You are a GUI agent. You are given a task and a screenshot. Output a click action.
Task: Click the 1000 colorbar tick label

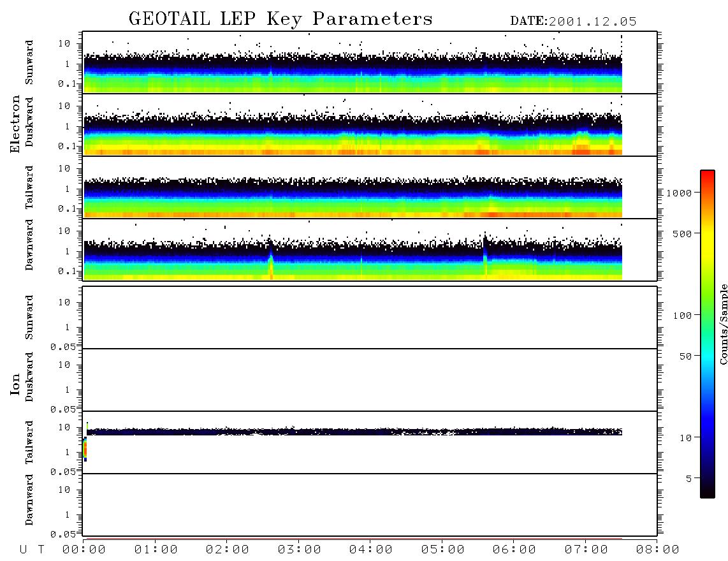coord(679,193)
